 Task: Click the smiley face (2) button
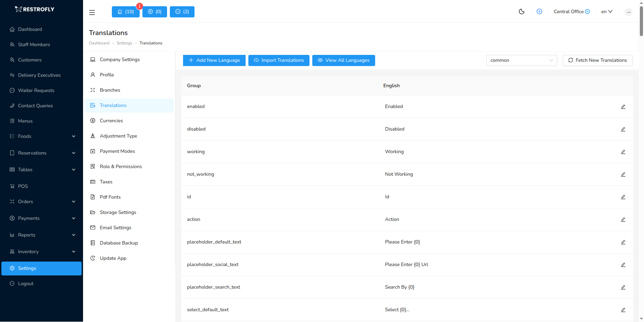[182, 12]
